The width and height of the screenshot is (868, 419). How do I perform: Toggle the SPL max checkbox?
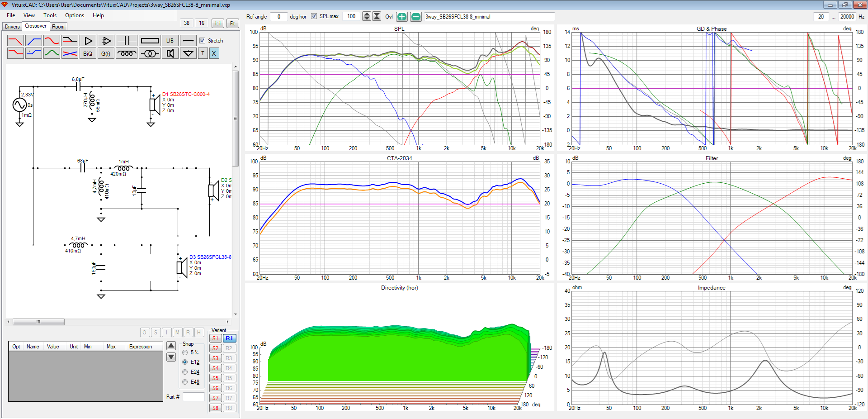click(x=314, y=16)
